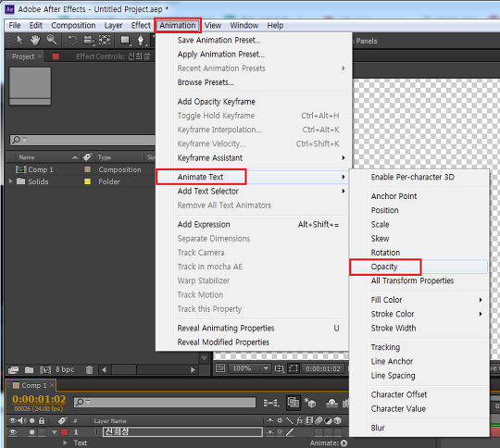Expand the Solids folder in Project panel

tap(10, 181)
